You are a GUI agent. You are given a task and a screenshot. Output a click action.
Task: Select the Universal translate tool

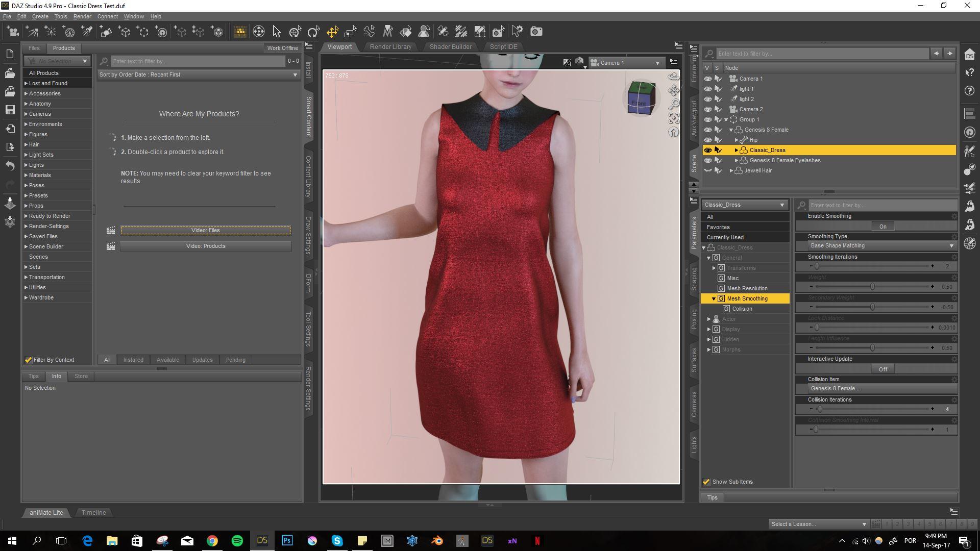[x=332, y=32]
